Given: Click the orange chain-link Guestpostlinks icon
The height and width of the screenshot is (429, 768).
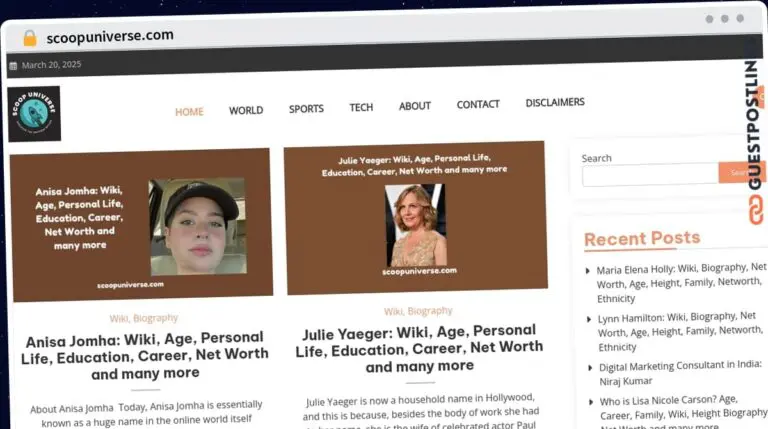Looking at the screenshot, I should pyautogui.click(x=756, y=210).
